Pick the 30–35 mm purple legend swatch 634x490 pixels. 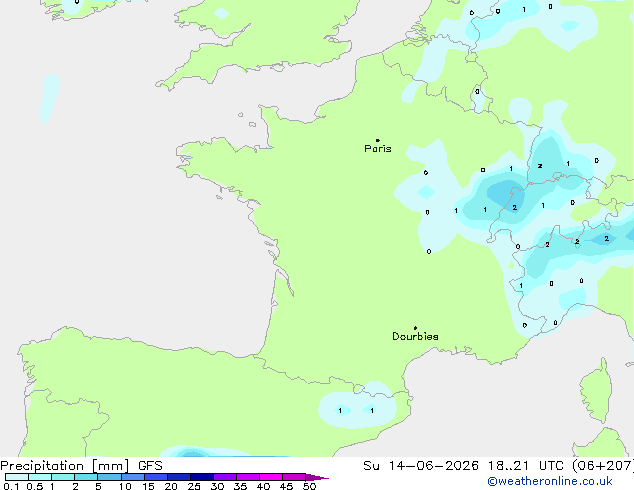click(225, 477)
